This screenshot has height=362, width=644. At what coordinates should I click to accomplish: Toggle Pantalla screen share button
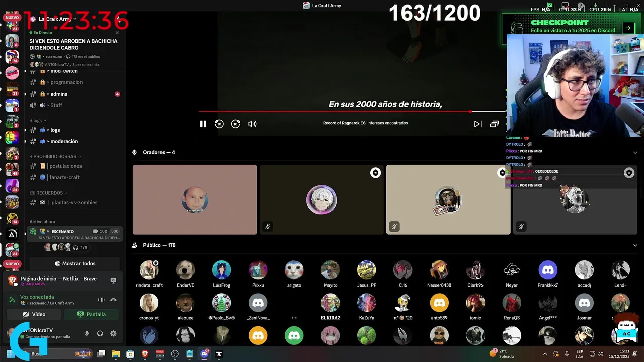[x=92, y=314]
